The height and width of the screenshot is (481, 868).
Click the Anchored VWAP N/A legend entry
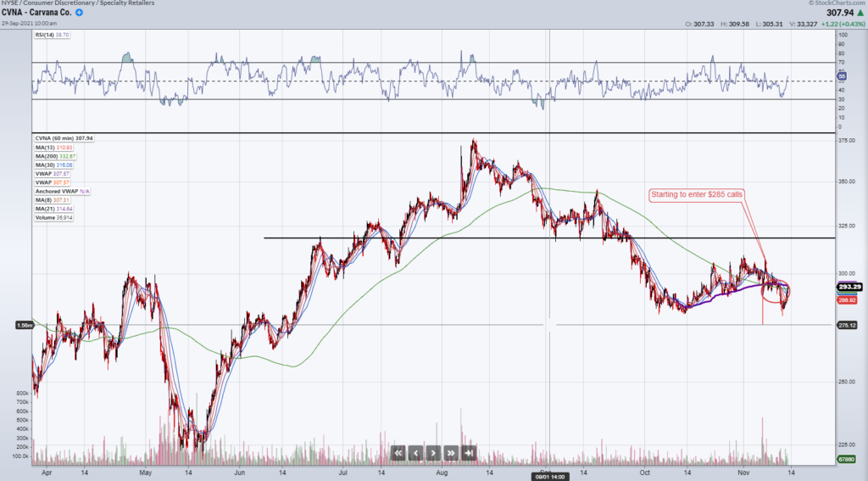click(63, 191)
